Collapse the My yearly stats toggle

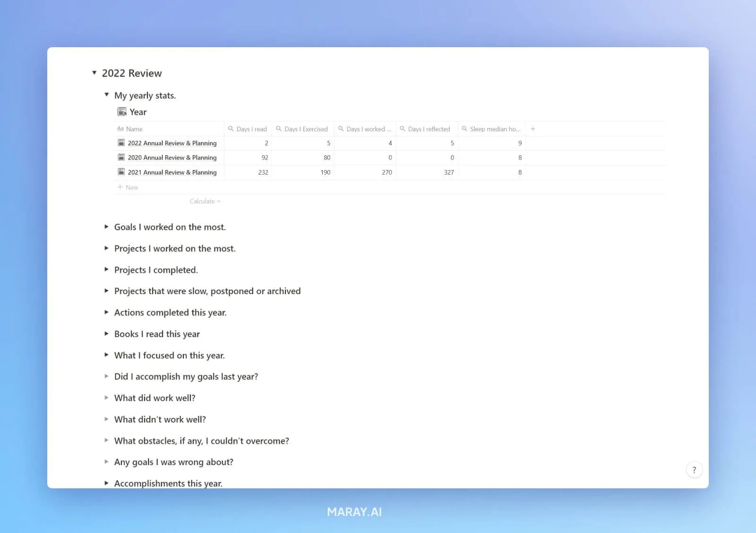106,94
